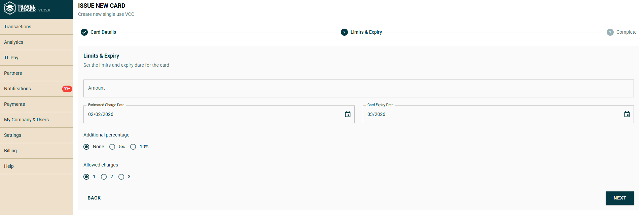The height and width of the screenshot is (215, 644).
Task: Click the Limits & Expiry step number icon
Action: (344, 32)
